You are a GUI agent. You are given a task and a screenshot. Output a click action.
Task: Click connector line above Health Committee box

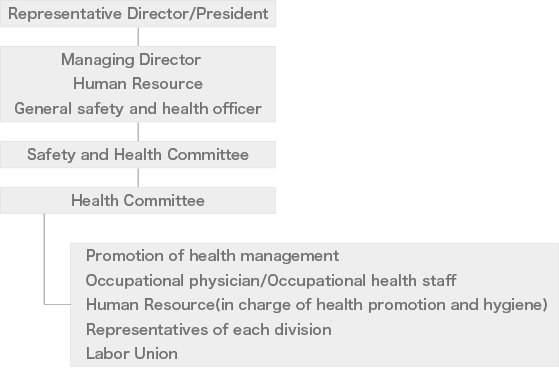138,178
